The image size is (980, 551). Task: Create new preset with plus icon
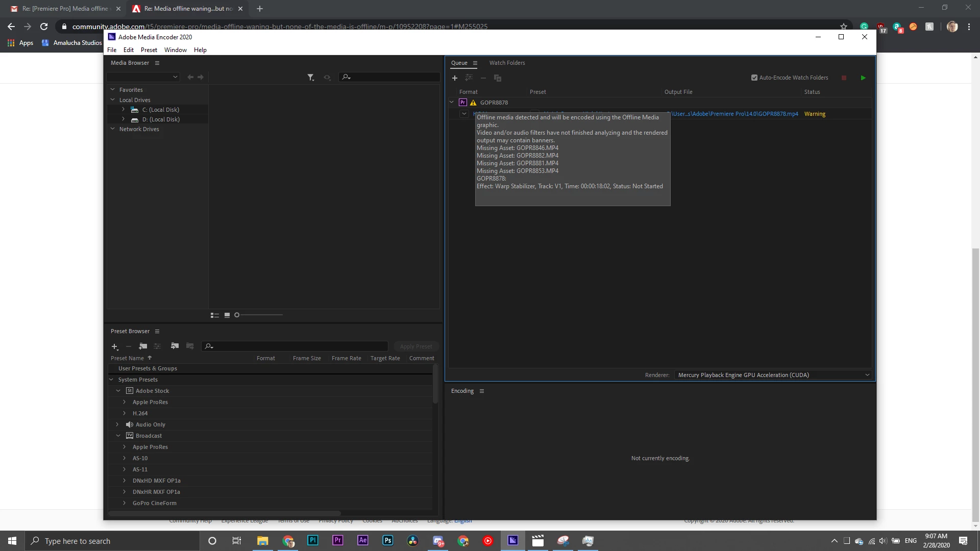[114, 346]
